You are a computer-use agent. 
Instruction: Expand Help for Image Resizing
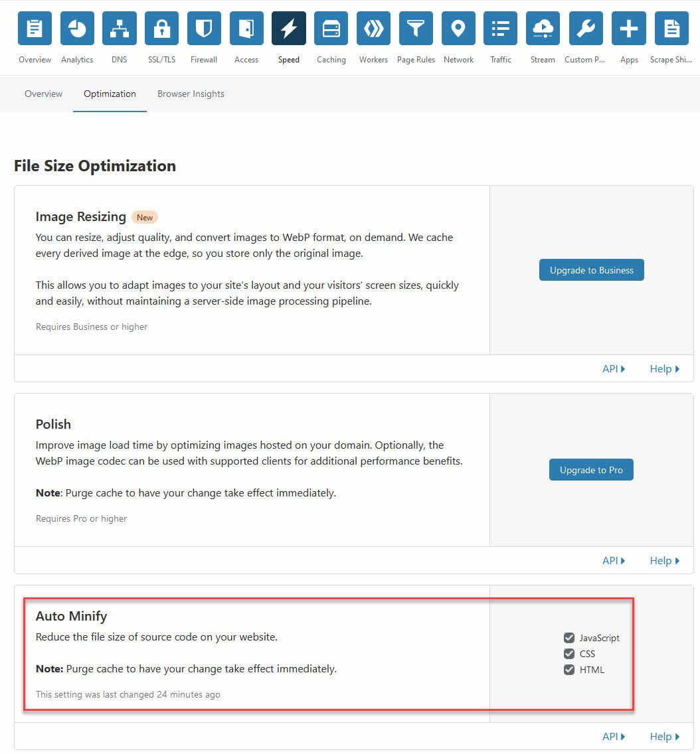point(664,369)
